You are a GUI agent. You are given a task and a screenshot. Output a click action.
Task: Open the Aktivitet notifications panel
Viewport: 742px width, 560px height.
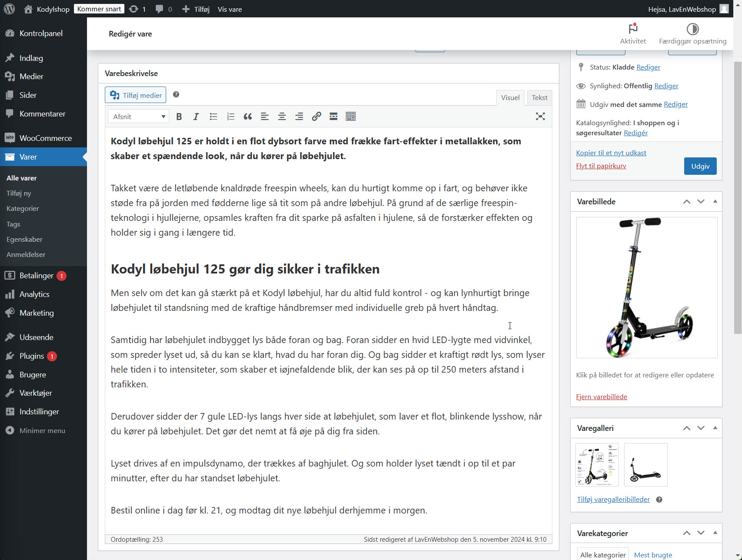click(x=633, y=33)
